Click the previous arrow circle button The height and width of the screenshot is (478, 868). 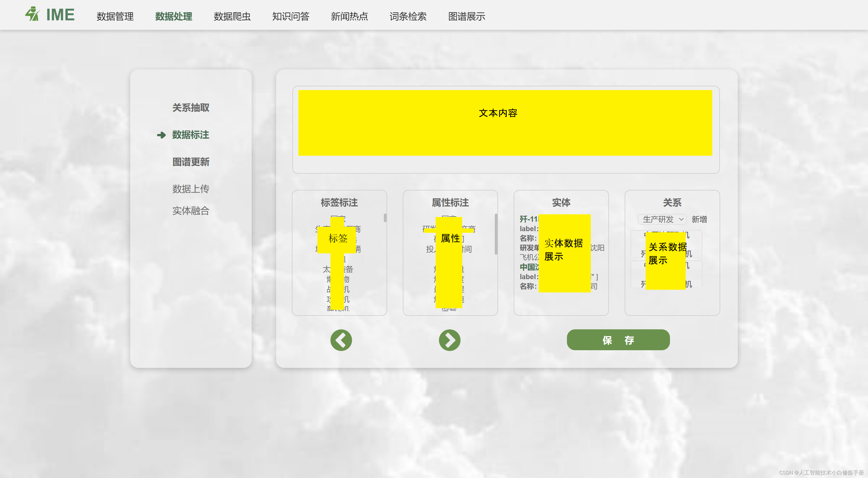tap(341, 340)
